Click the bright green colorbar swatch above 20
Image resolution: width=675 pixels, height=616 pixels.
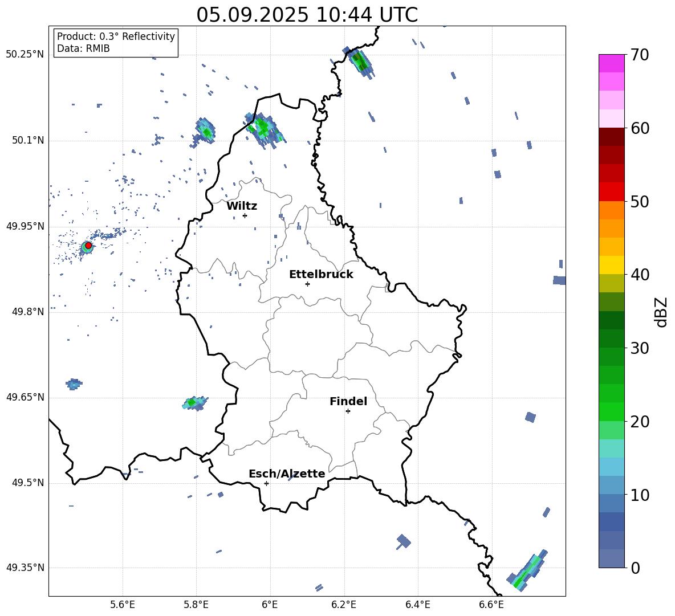(x=612, y=411)
